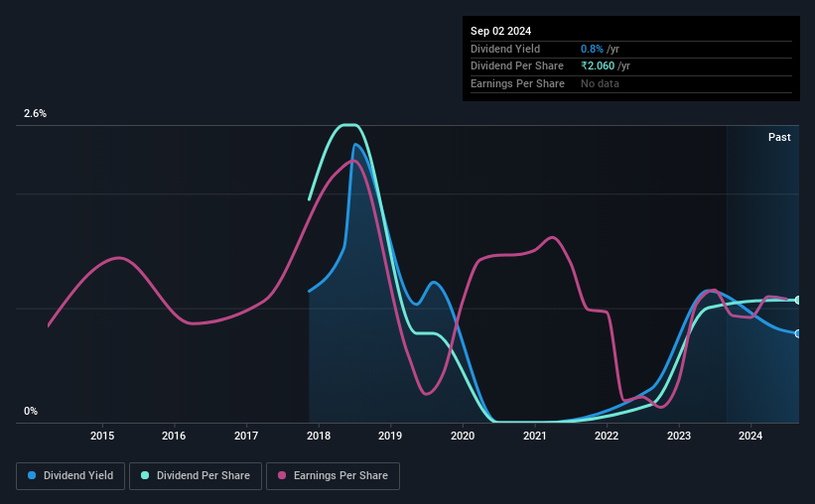815x504 pixels.
Task: Click the teal Dividend Per Share endpoint marker
Action: point(798,300)
